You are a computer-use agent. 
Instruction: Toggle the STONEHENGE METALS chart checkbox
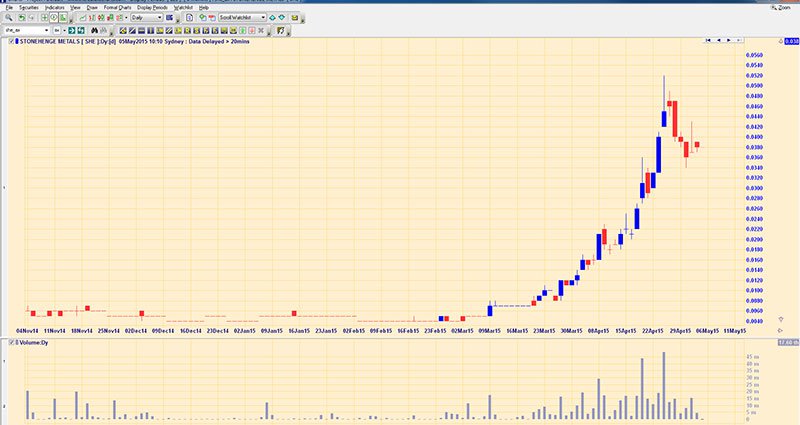12,41
